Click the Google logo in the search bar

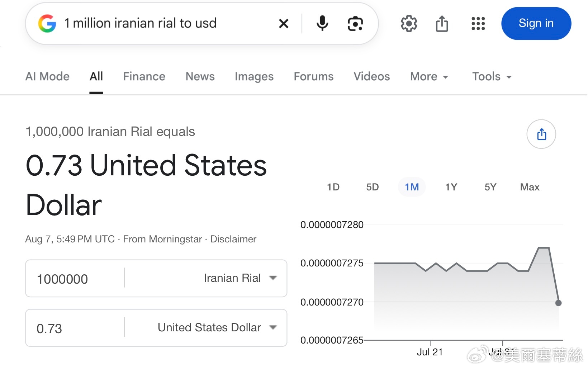pos(47,24)
